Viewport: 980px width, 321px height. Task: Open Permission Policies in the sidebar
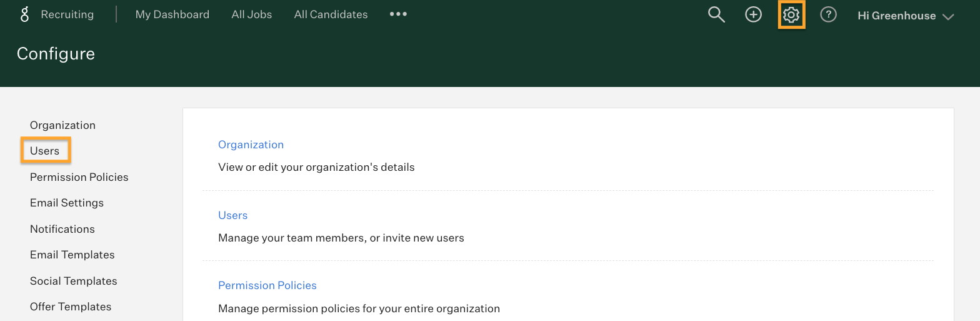79,177
